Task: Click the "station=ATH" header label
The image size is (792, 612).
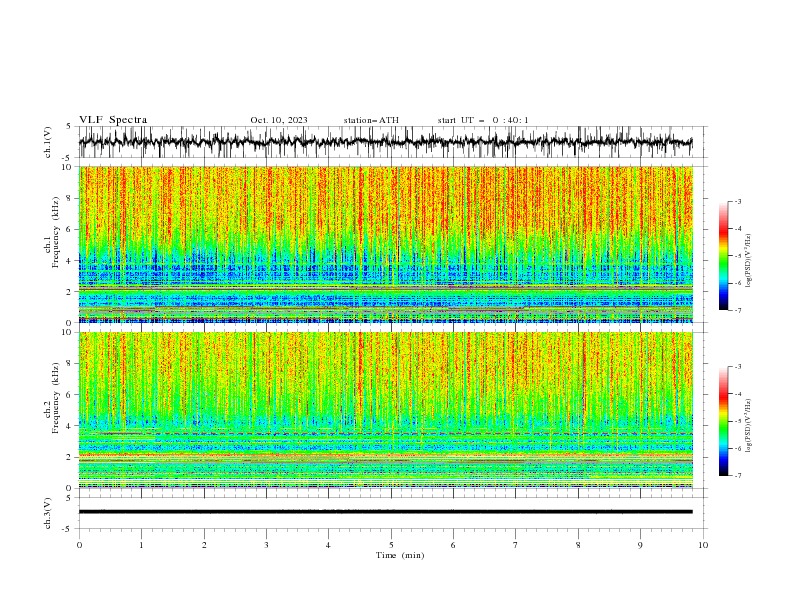Action: coord(371,120)
